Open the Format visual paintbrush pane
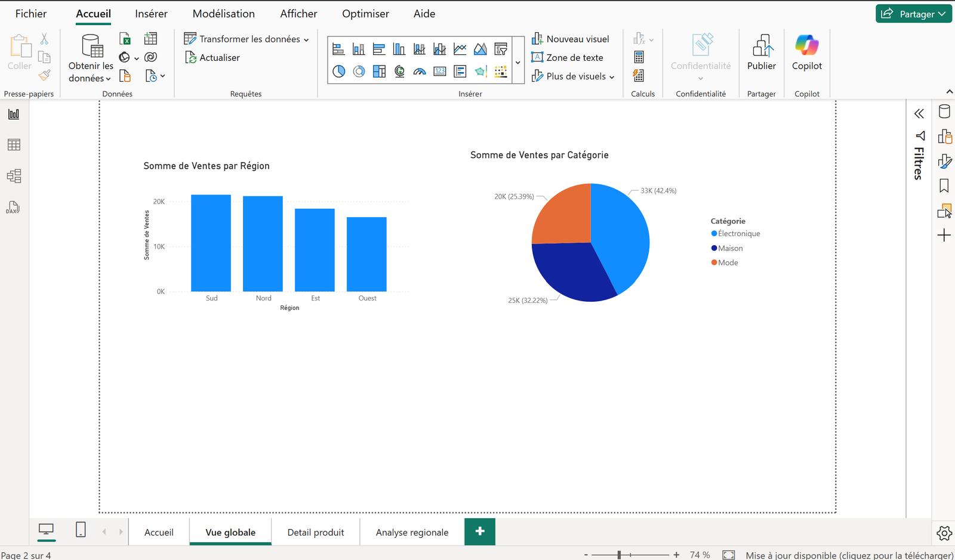The image size is (955, 560). point(944,162)
